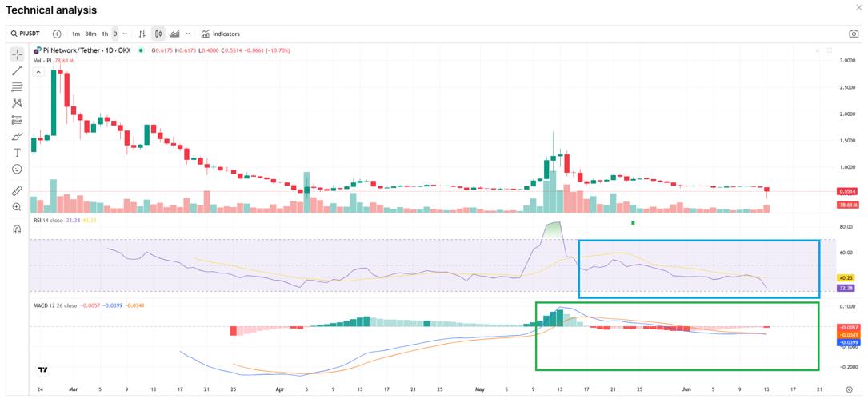Click the May date on time axis
868x399 pixels.
pyautogui.click(x=479, y=389)
